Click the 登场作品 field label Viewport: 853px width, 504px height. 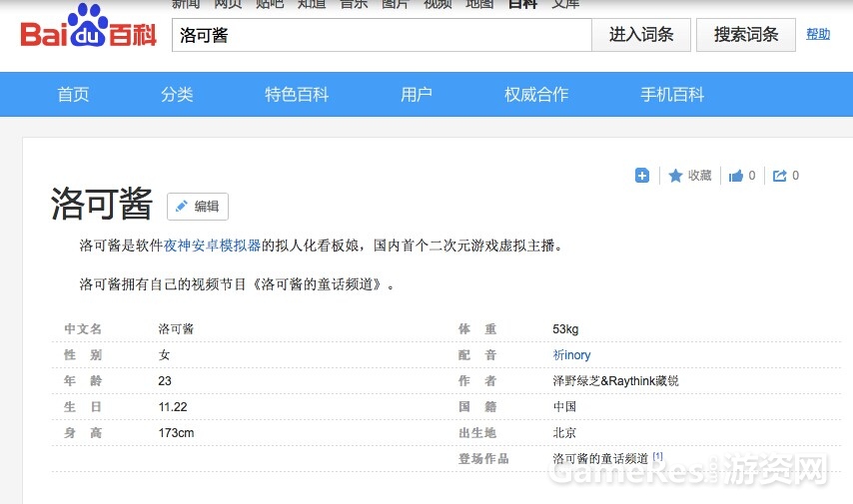coord(483,459)
